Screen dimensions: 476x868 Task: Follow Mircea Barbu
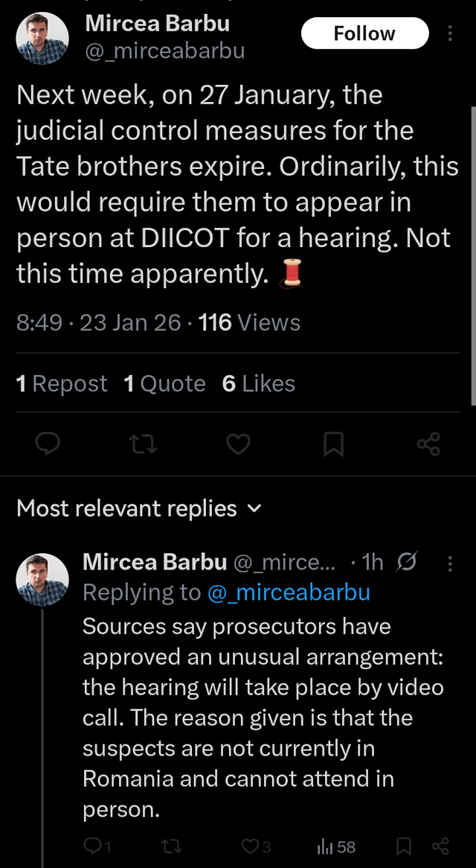point(364,33)
